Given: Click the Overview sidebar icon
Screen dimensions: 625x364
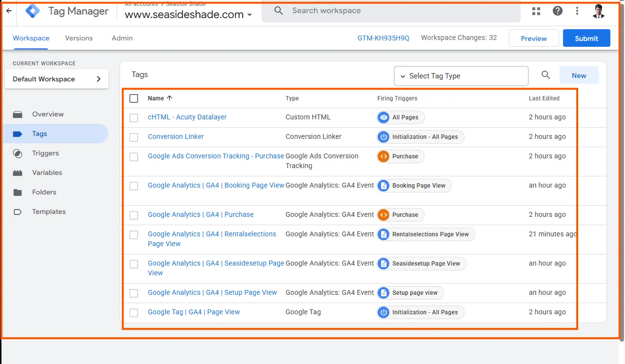Looking at the screenshot, I should [x=18, y=115].
